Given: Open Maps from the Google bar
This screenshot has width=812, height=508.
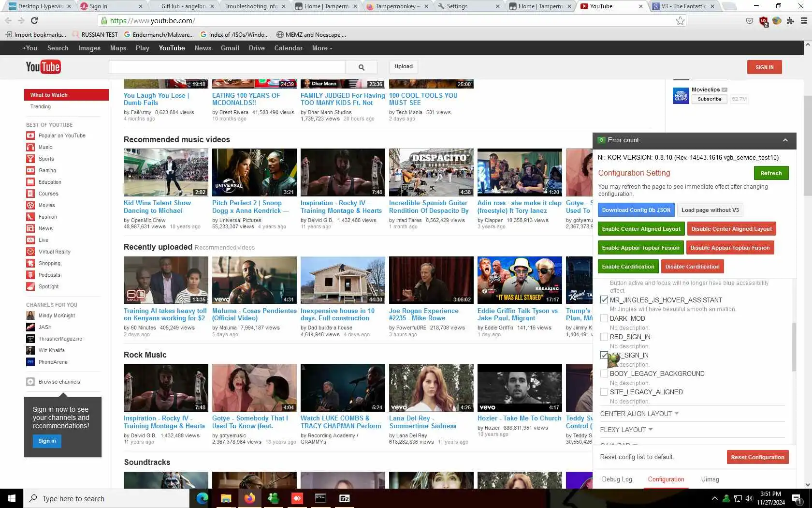Looking at the screenshot, I should [x=118, y=48].
